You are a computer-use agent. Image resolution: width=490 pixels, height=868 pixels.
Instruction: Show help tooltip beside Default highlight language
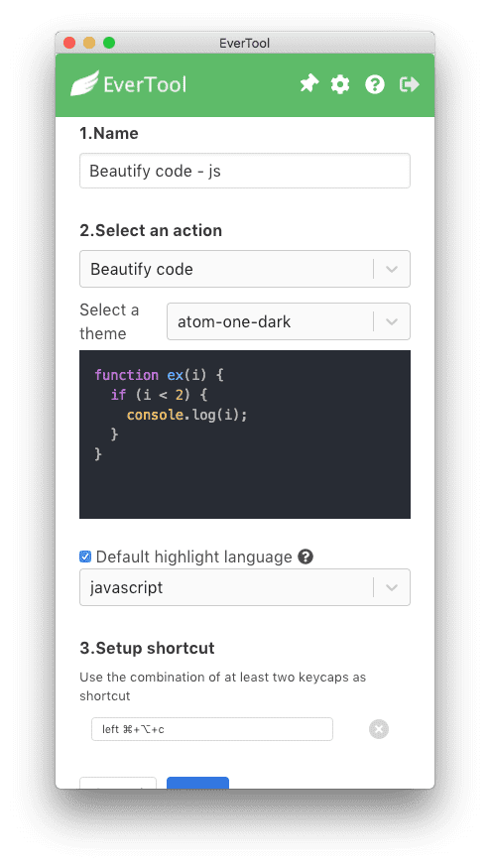click(306, 557)
